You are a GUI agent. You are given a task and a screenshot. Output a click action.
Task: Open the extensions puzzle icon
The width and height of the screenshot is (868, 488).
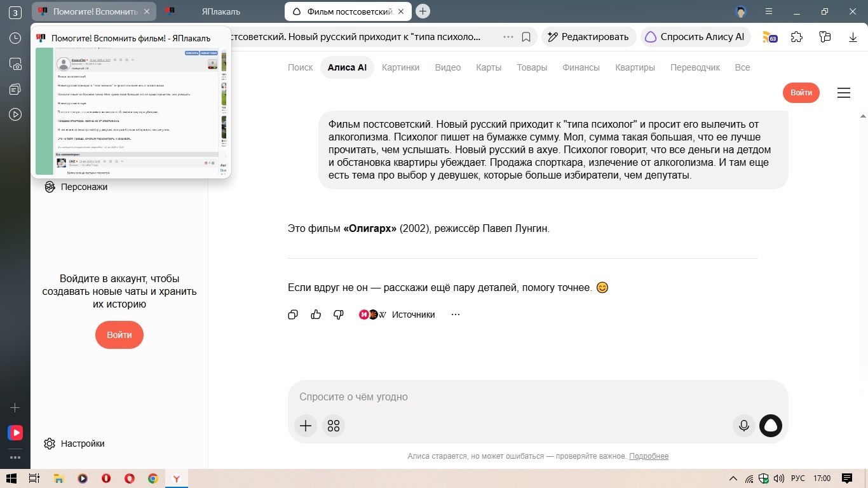tap(797, 37)
